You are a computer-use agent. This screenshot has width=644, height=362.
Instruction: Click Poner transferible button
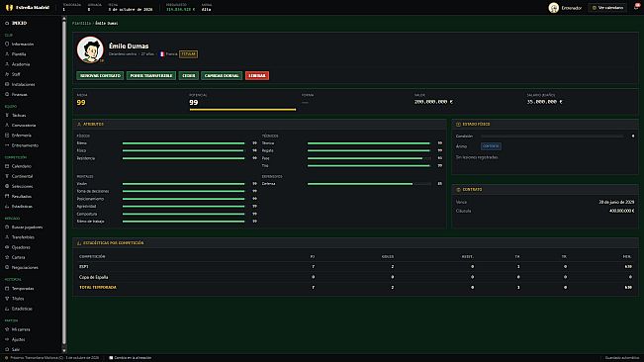[x=151, y=75]
